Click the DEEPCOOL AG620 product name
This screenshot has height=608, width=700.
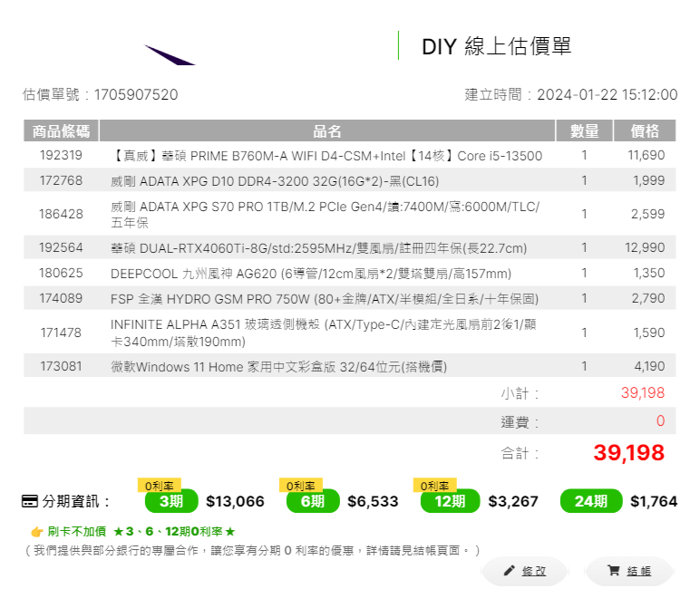(311, 274)
